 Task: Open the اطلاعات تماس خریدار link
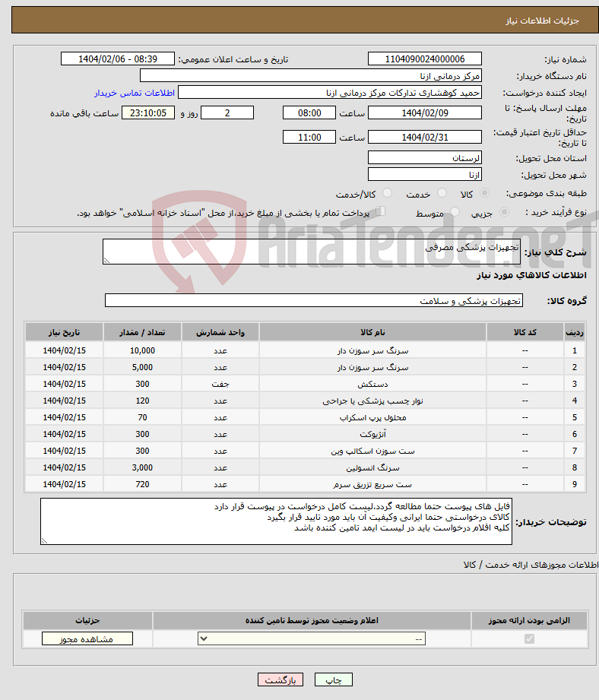(135, 93)
